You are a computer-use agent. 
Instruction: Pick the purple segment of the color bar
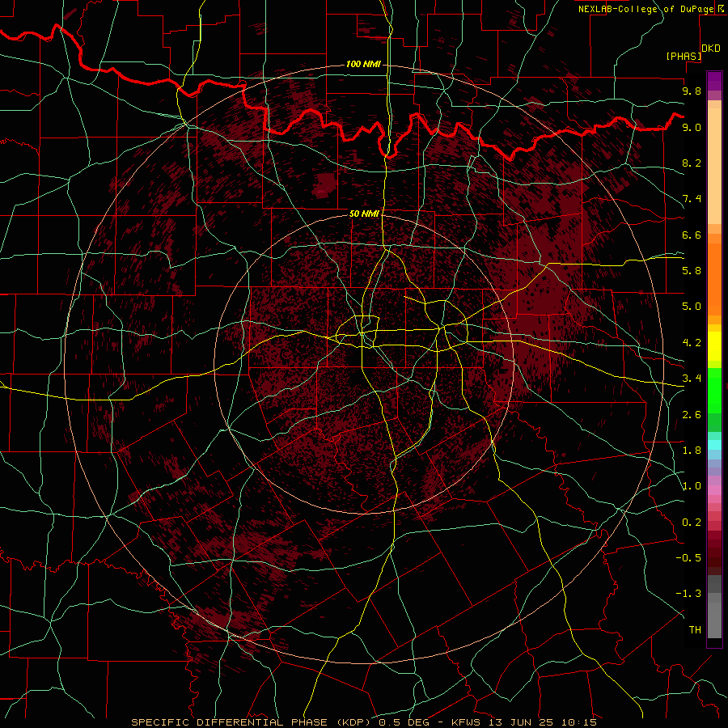[x=714, y=81]
